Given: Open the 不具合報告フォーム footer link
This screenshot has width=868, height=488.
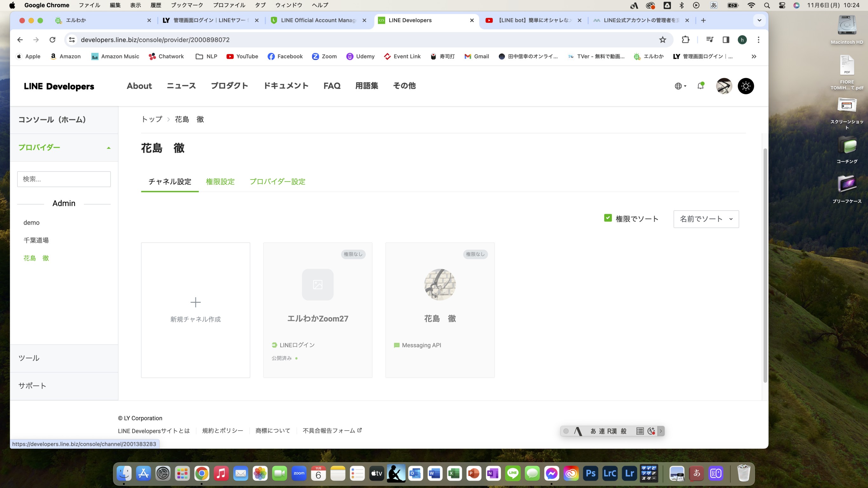Looking at the screenshot, I should pos(332,431).
